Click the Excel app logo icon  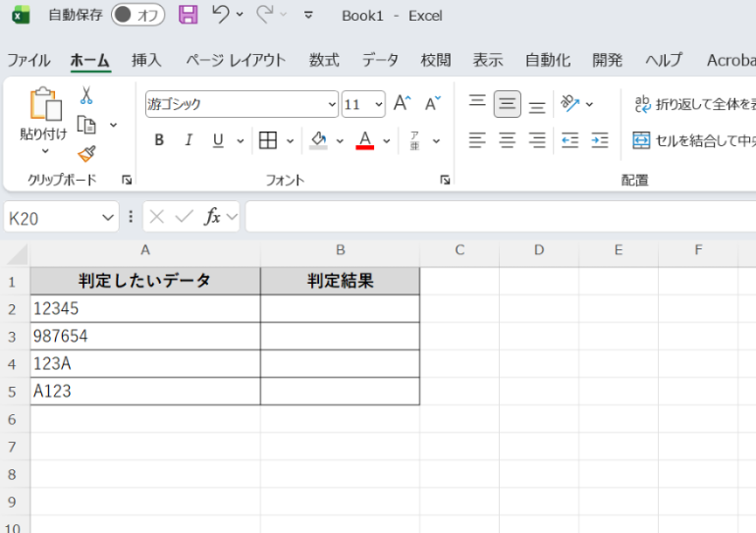(x=21, y=15)
